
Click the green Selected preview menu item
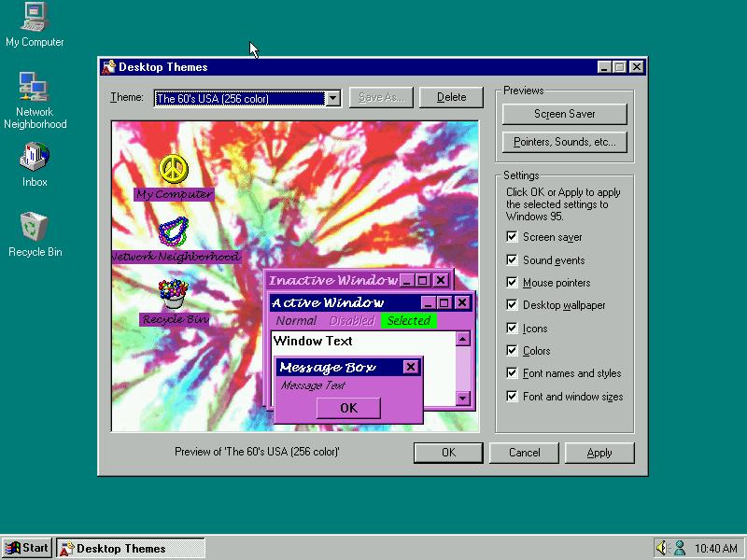[409, 320]
